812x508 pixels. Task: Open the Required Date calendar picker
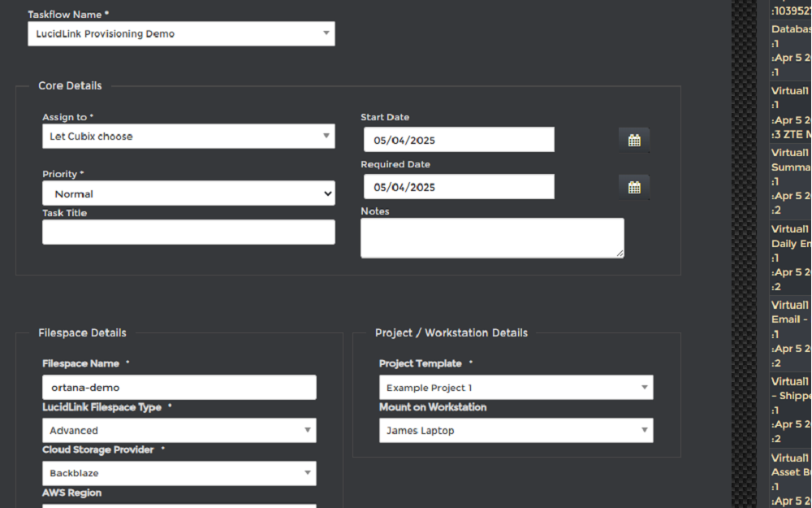(x=633, y=187)
